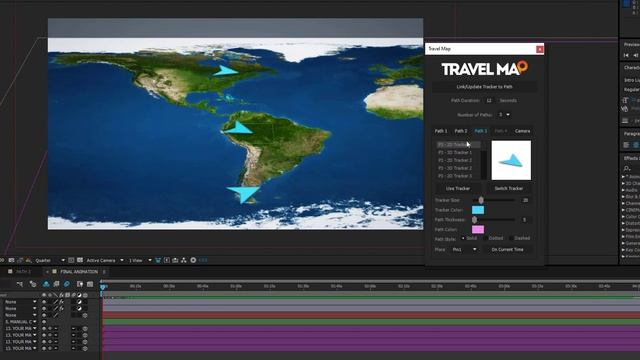
Task: Toggle shy switch on the topmost None layer row
Action: tap(44, 302)
